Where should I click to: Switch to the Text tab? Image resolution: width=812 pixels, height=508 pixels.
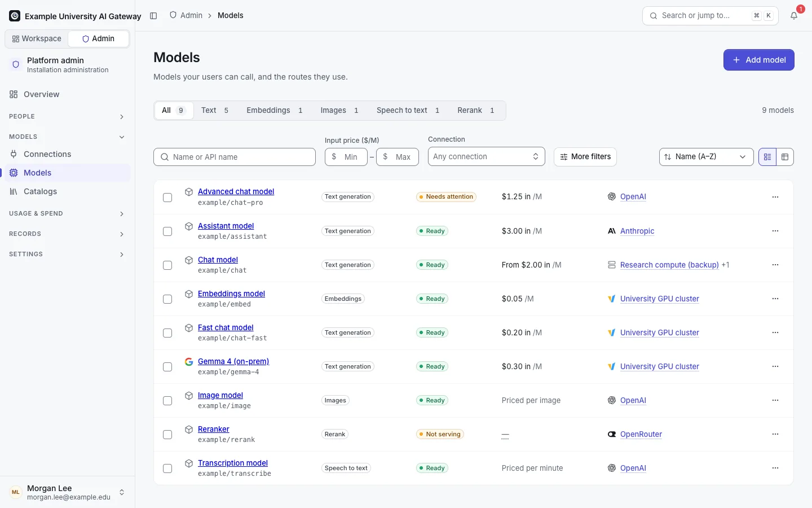215,111
